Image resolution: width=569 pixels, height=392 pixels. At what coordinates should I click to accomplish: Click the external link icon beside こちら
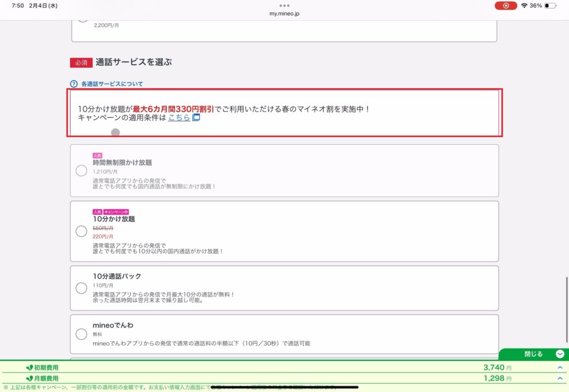click(x=196, y=118)
